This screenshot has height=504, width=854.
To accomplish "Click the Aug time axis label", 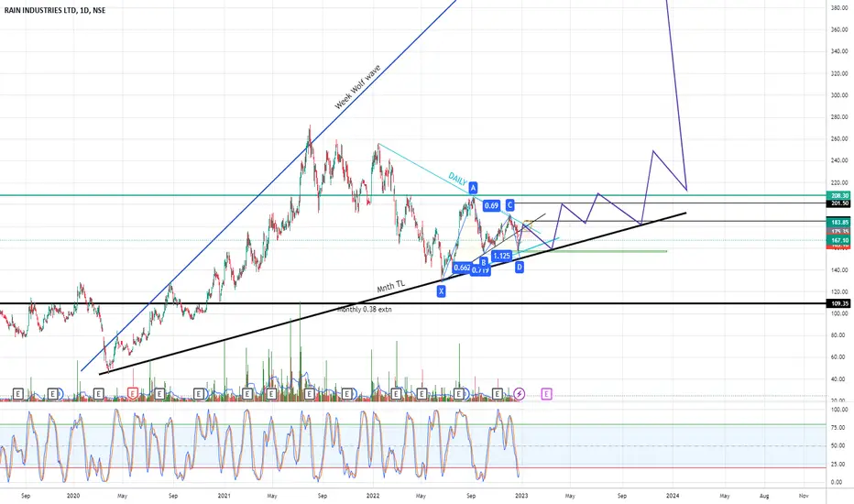I will [764, 496].
